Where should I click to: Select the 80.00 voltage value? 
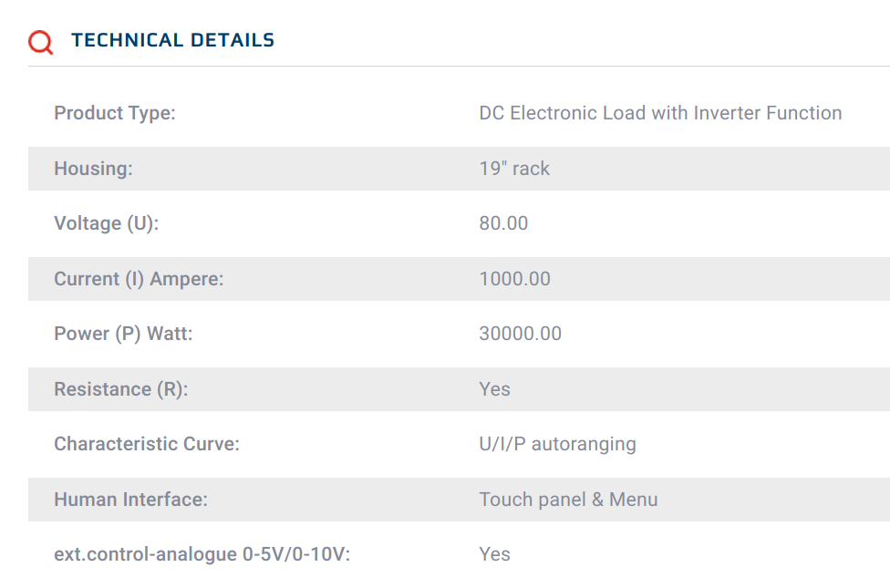pos(503,223)
